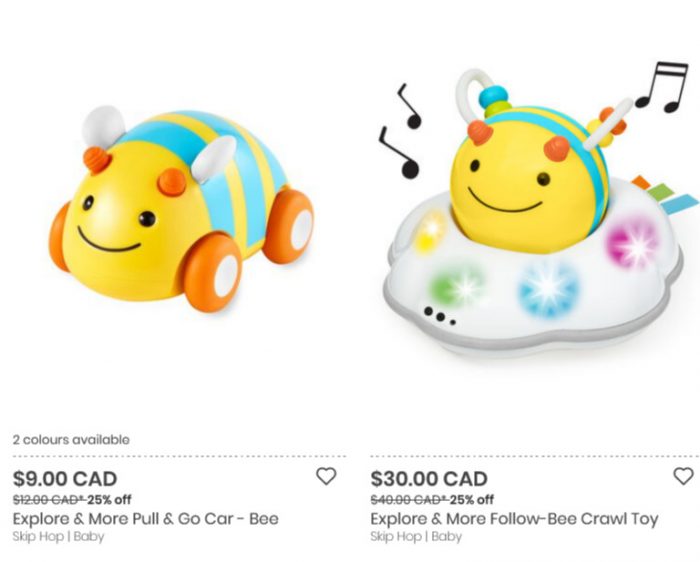Click '25% off' label under $30.00 price

point(471,500)
